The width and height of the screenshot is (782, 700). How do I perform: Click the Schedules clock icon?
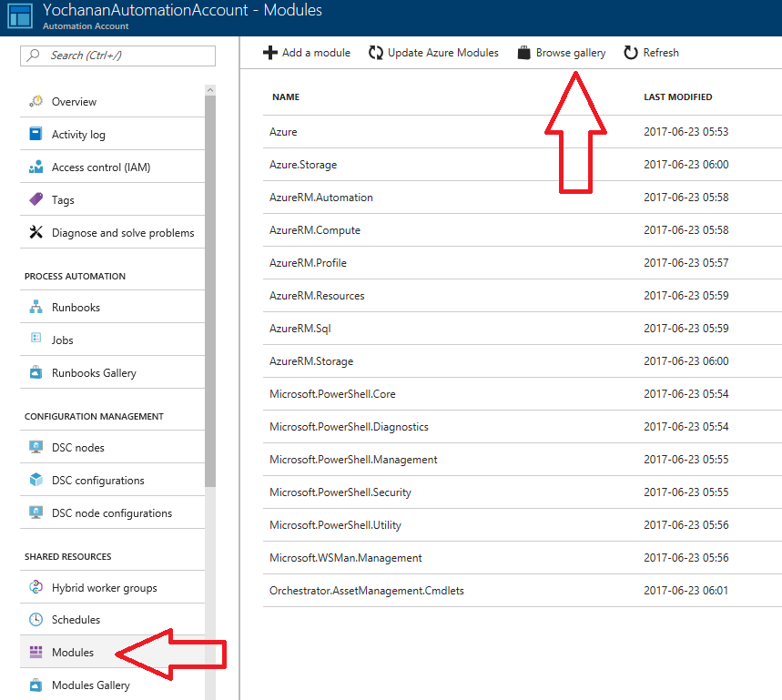(x=36, y=619)
